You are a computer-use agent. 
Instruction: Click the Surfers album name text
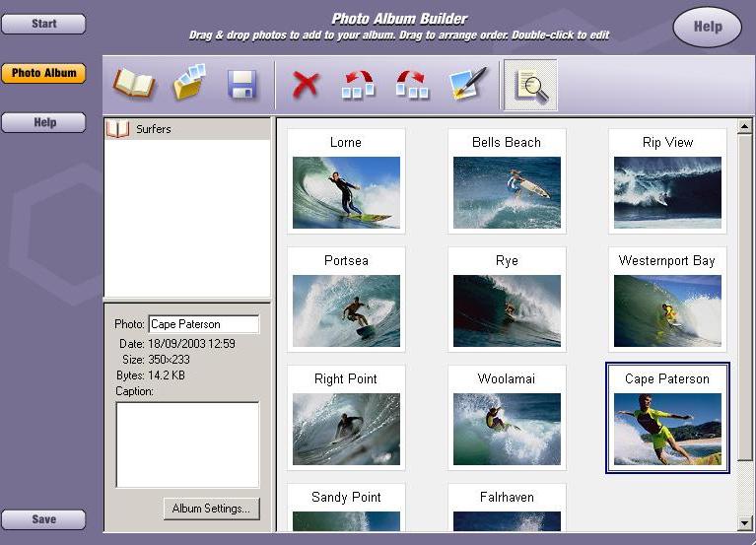tap(154, 129)
